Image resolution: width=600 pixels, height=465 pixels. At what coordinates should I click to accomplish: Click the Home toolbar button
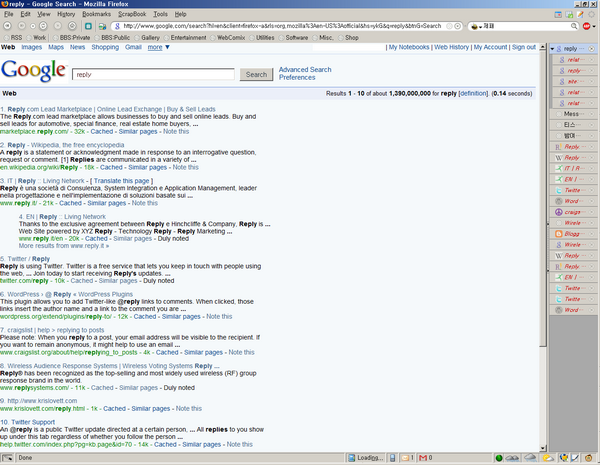72,26
